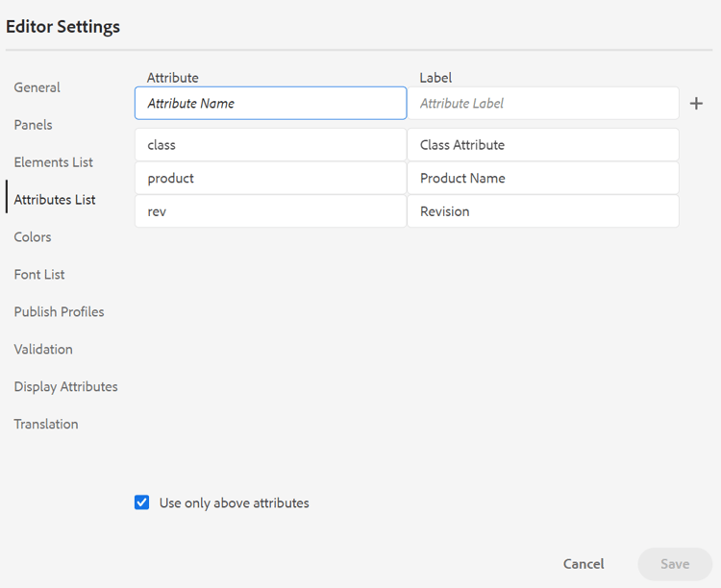Click the plus icon to add attribute
Viewport: 721px width, 588px height.
click(x=697, y=104)
